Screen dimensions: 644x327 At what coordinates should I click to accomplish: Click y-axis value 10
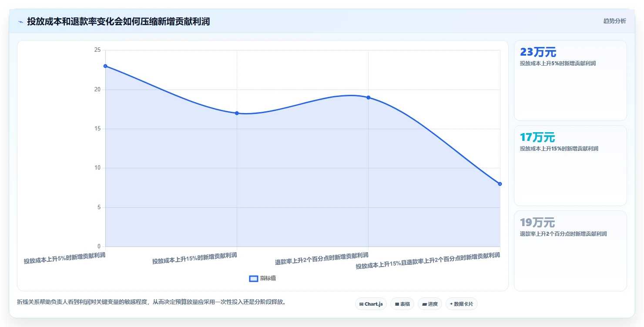click(97, 168)
